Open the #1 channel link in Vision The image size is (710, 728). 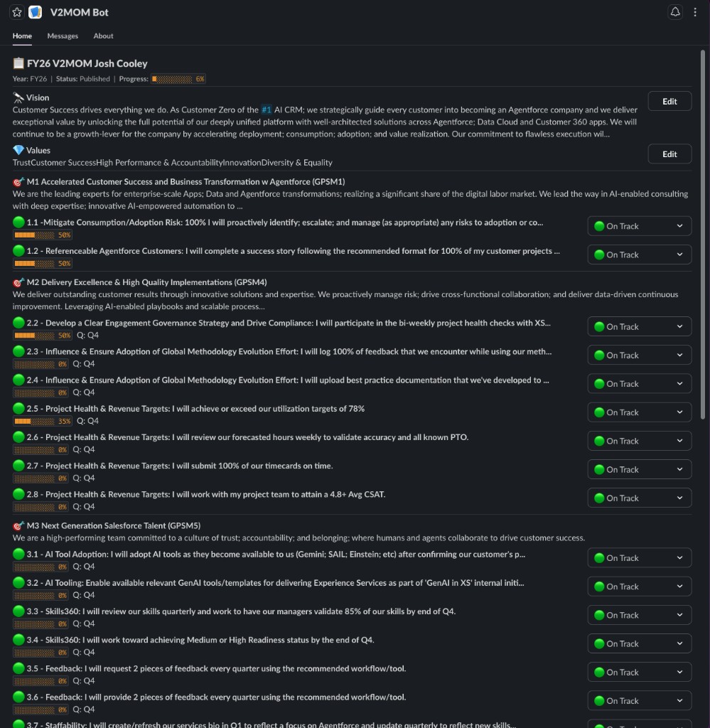[267, 109]
